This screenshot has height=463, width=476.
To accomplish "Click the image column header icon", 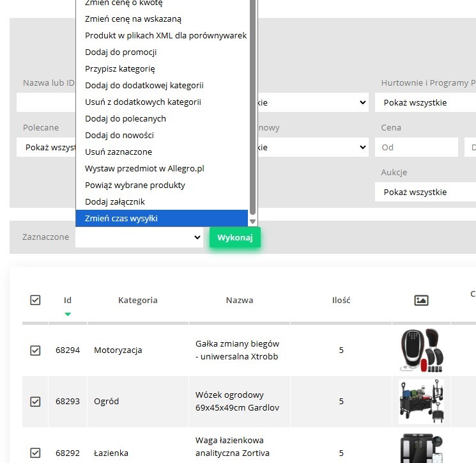I will coord(421,300).
